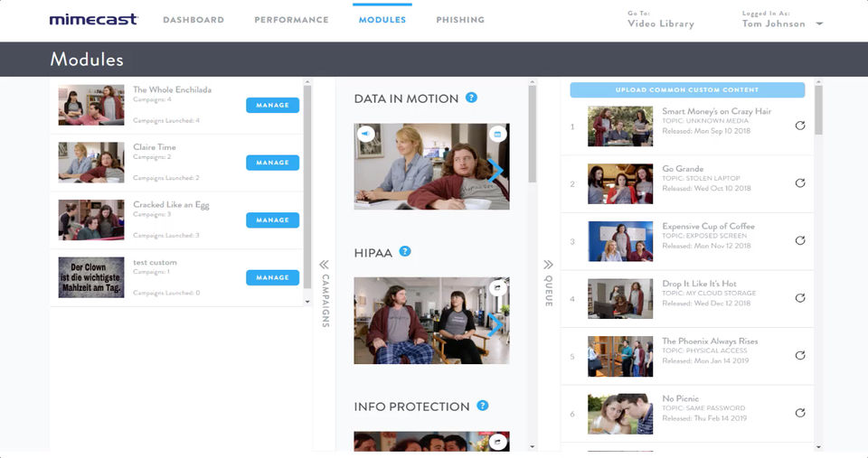Open the Expensive Cup of Coffee thumbnail
This screenshot has width=868, height=458.
pyautogui.click(x=620, y=242)
